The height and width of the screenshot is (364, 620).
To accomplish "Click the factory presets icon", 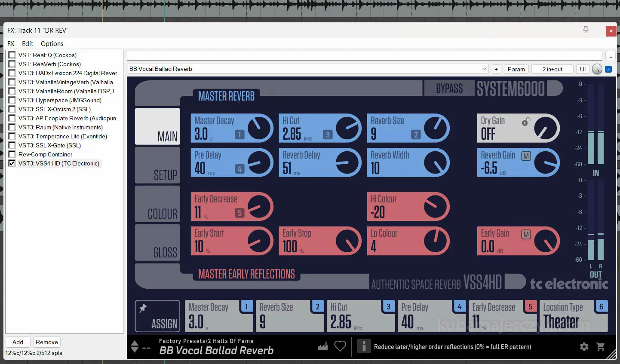I will [x=323, y=346].
